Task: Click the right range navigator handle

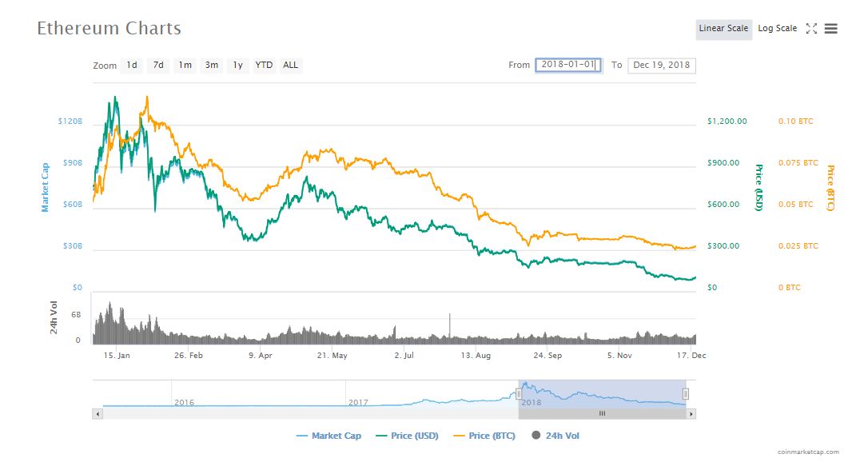Action: tap(685, 393)
